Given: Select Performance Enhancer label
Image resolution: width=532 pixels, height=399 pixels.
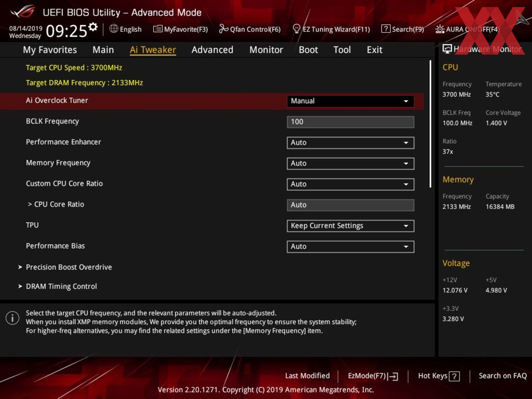Looking at the screenshot, I should (x=63, y=142).
